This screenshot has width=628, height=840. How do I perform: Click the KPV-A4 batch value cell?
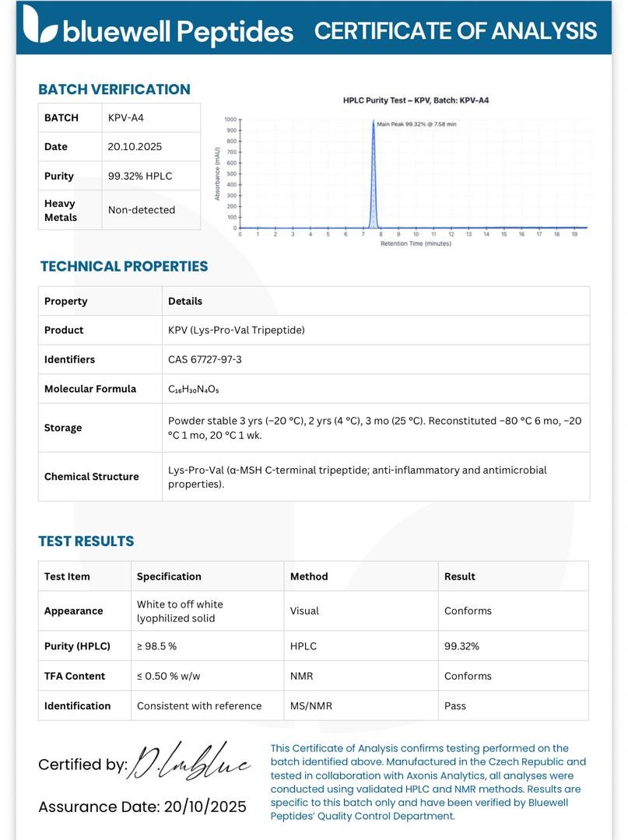(x=151, y=118)
